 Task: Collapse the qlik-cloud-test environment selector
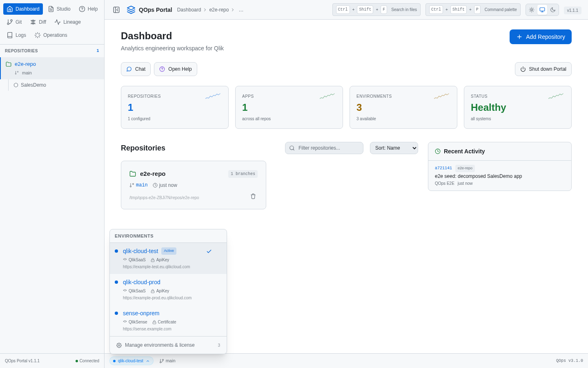pos(131,361)
